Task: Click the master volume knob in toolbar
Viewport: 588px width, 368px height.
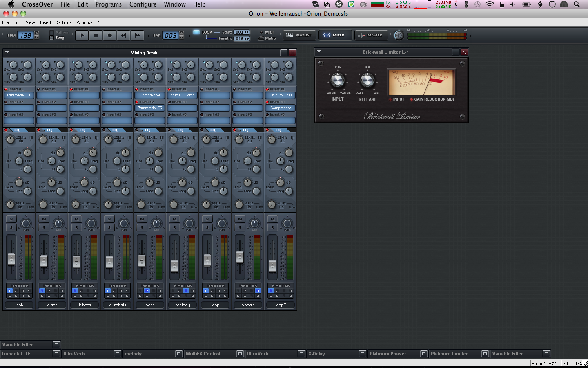Action: click(x=399, y=35)
